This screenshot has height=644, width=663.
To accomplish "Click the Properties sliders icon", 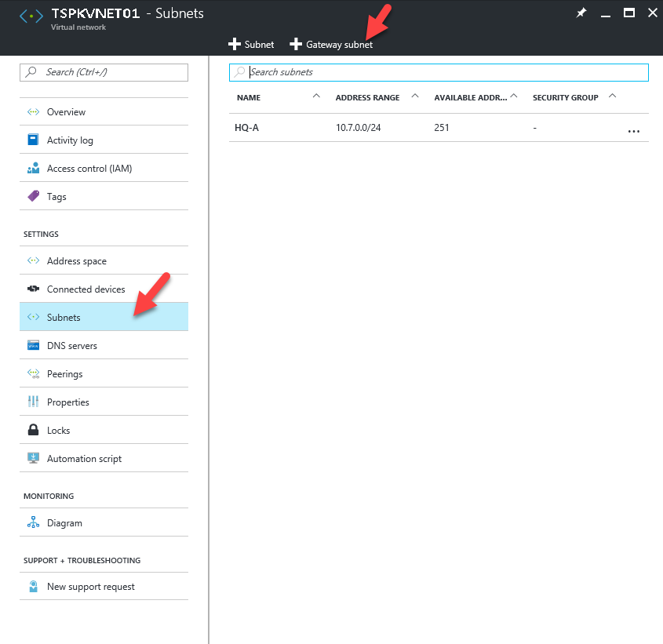I will tap(34, 402).
